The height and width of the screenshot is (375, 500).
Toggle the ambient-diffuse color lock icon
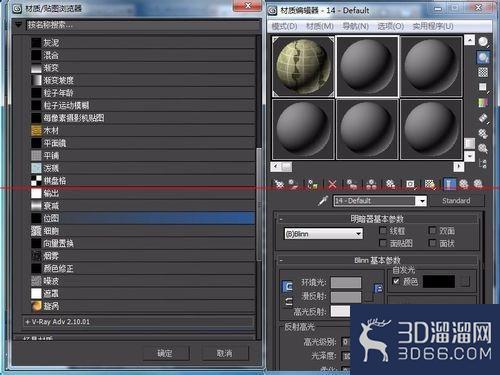point(287,286)
